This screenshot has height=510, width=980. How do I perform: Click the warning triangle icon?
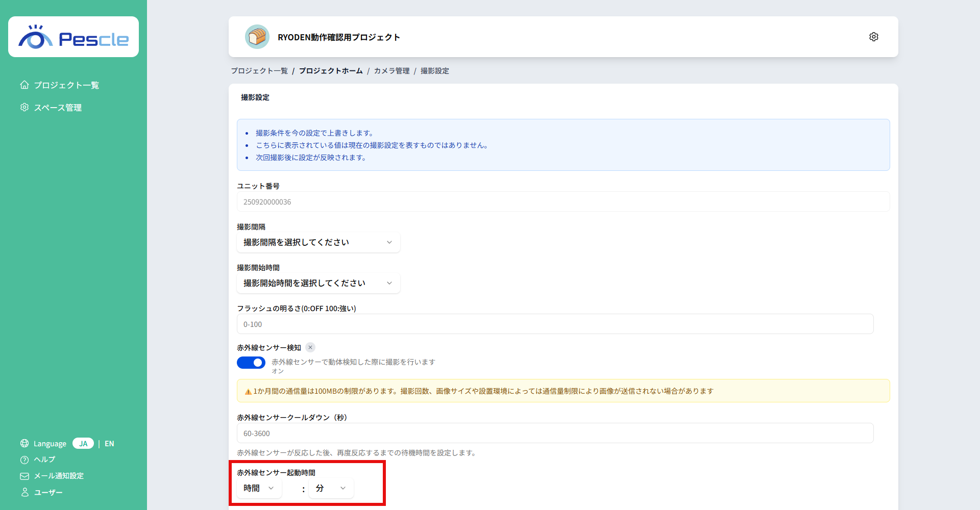pyautogui.click(x=248, y=392)
